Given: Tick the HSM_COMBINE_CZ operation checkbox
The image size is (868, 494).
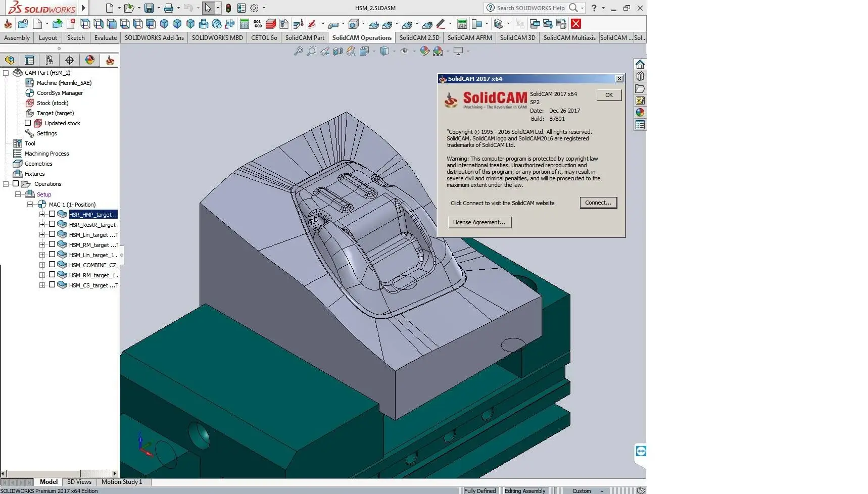Looking at the screenshot, I should pyautogui.click(x=52, y=265).
